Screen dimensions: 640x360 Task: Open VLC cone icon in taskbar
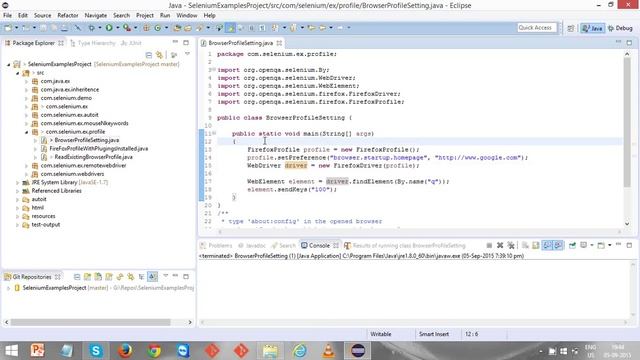click(x=329, y=351)
